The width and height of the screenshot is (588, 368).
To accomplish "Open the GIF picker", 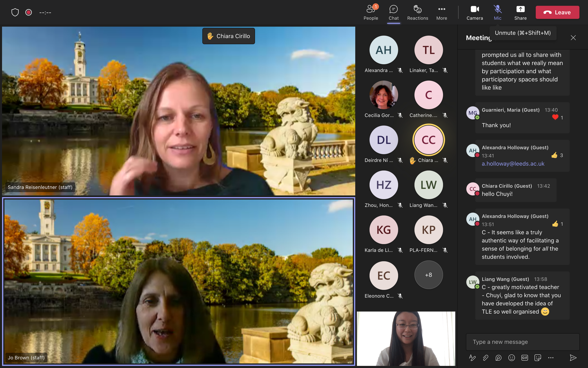I will pyautogui.click(x=524, y=358).
